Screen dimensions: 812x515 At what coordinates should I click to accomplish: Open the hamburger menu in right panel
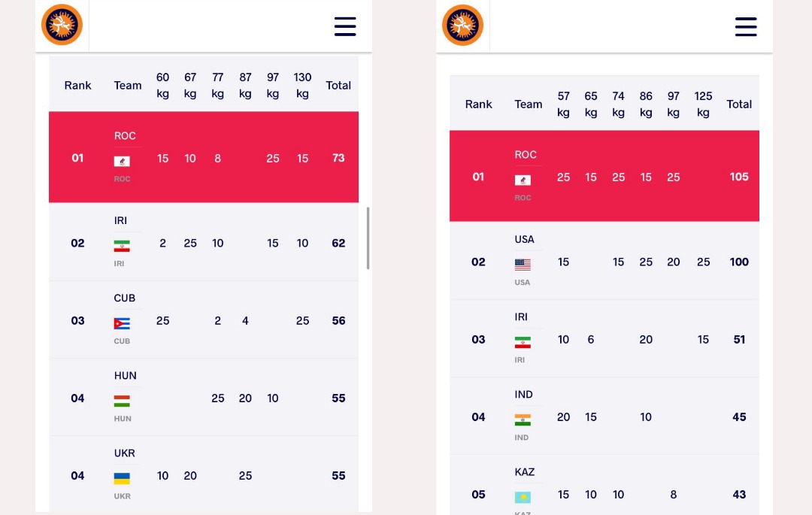746,27
